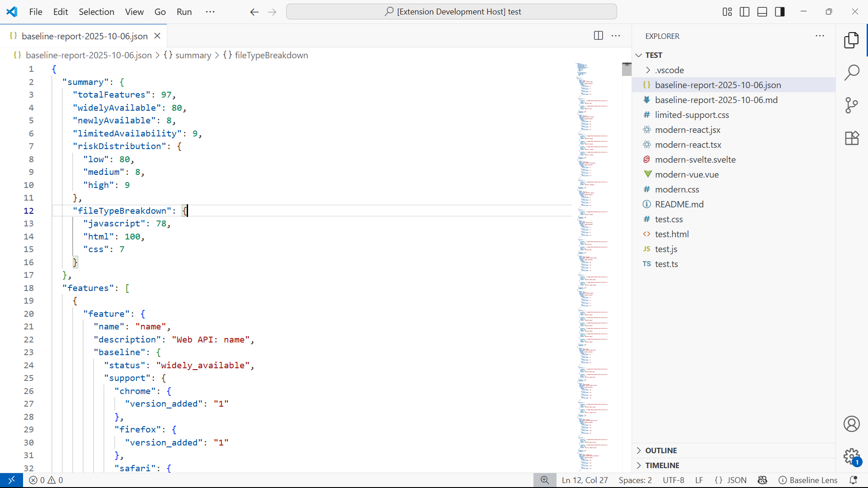Click the remote window status icon
This screenshot has width=868, height=488.
pos(11,480)
